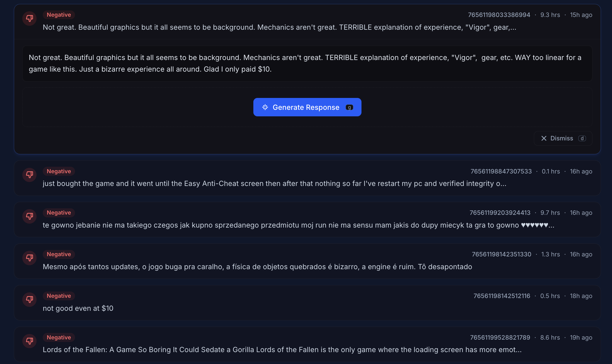Click the sparkle icon in Generate Response
This screenshot has width=612, height=364.
pyautogui.click(x=265, y=107)
